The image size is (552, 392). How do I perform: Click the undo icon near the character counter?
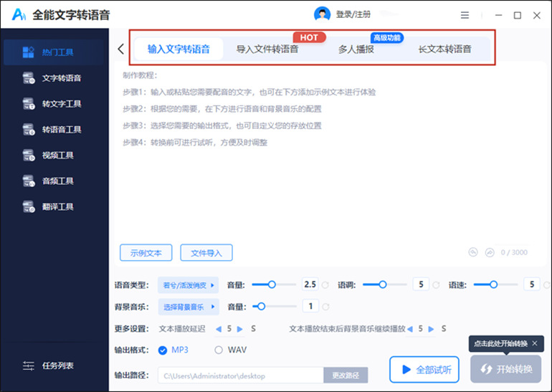[473, 252]
